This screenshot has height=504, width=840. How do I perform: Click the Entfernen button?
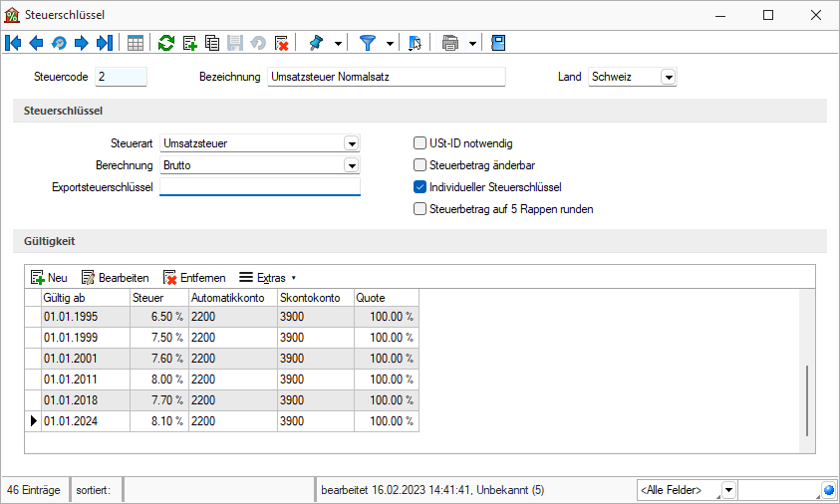point(194,278)
